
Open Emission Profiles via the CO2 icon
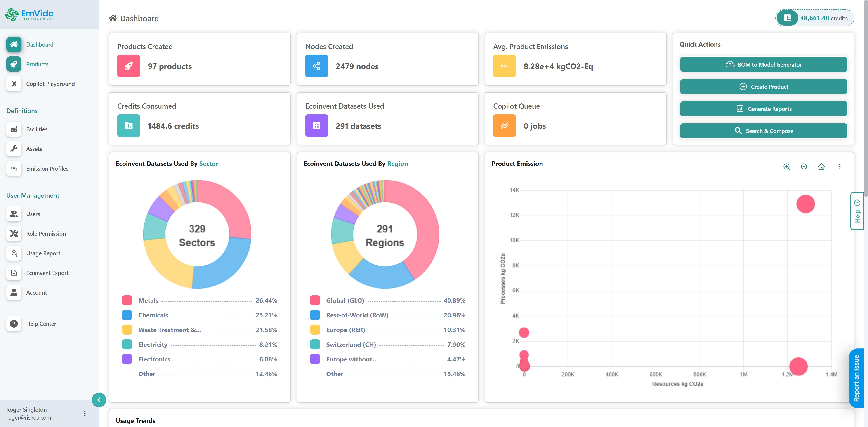click(x=14, y=169)
